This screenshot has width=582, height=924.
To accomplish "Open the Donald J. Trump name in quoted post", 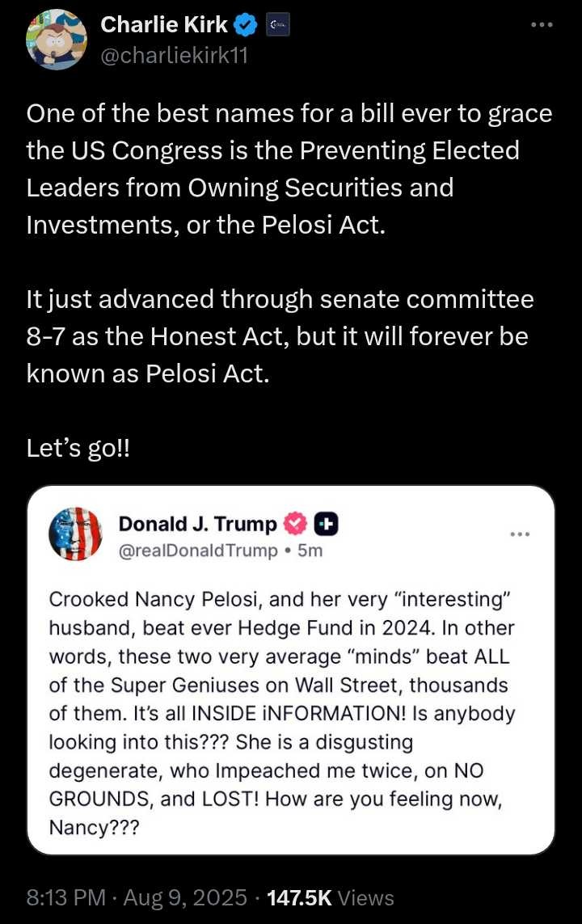I will (x=197, y=524).
